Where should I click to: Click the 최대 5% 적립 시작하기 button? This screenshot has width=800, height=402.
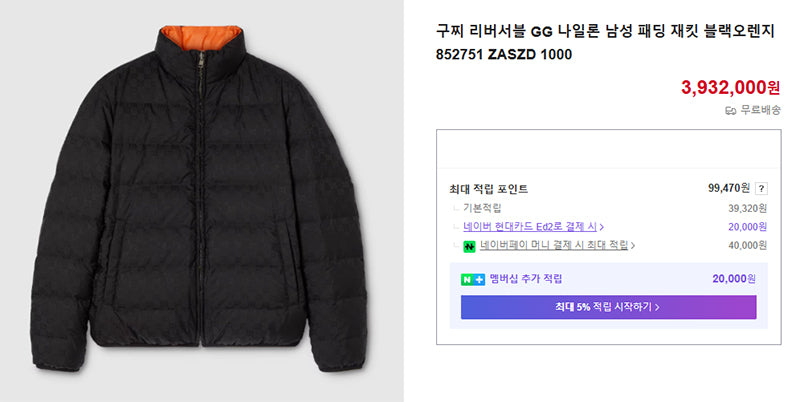click(608, 307)
